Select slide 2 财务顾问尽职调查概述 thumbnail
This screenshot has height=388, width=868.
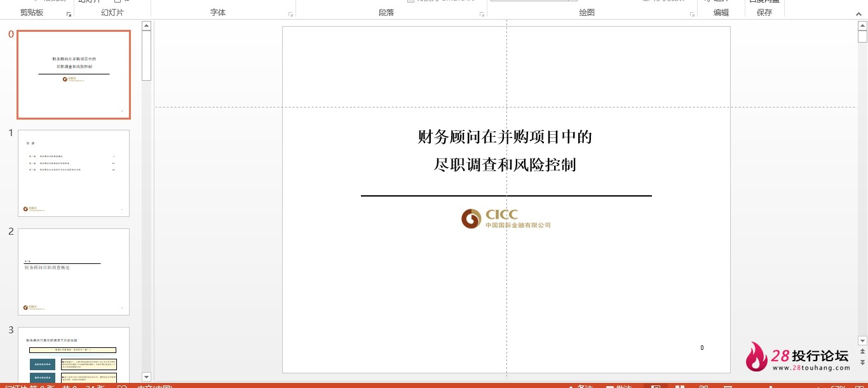[74, 272]
